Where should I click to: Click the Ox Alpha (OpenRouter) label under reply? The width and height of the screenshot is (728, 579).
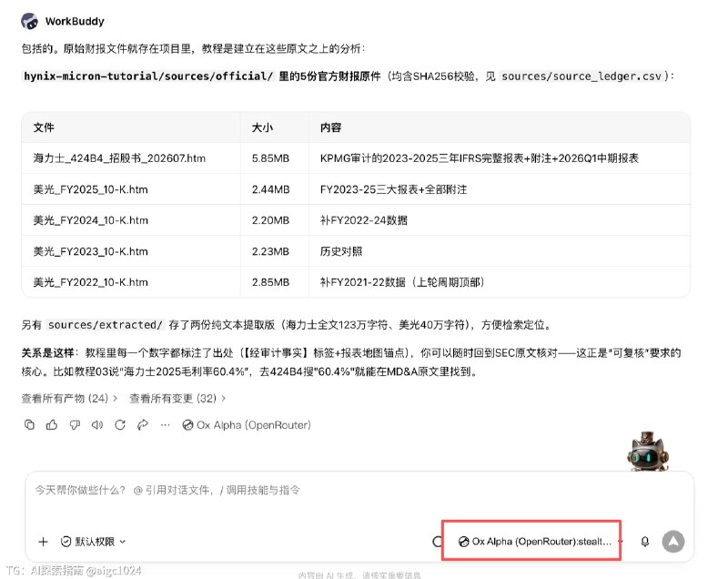pyautogui.click(x=247, y=425)
